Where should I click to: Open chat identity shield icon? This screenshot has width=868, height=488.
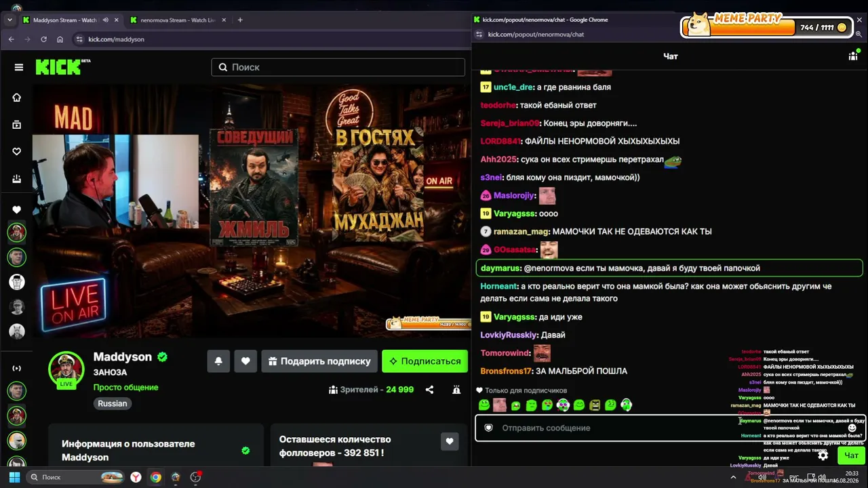point(488,428)
